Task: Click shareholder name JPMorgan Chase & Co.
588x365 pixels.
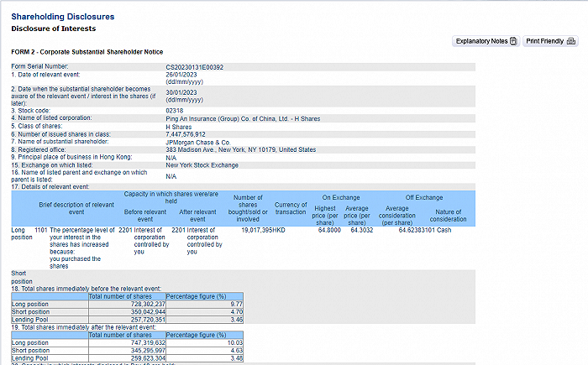Action: (198, 143)
